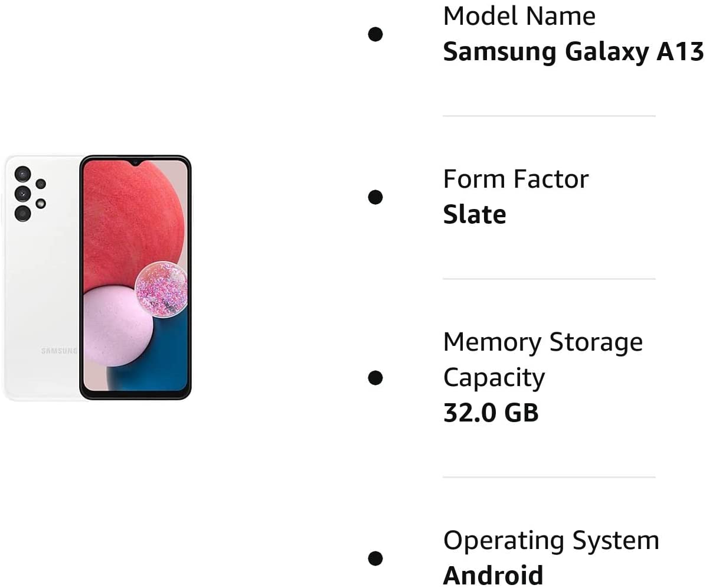Click the middle large rear camera lens

(22, 193)
